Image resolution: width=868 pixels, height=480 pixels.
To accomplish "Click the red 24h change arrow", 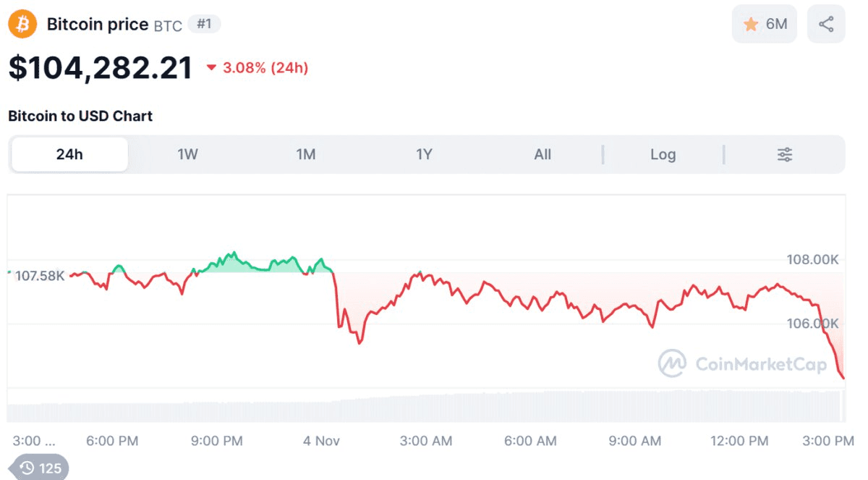I will [x=211, y=68].
